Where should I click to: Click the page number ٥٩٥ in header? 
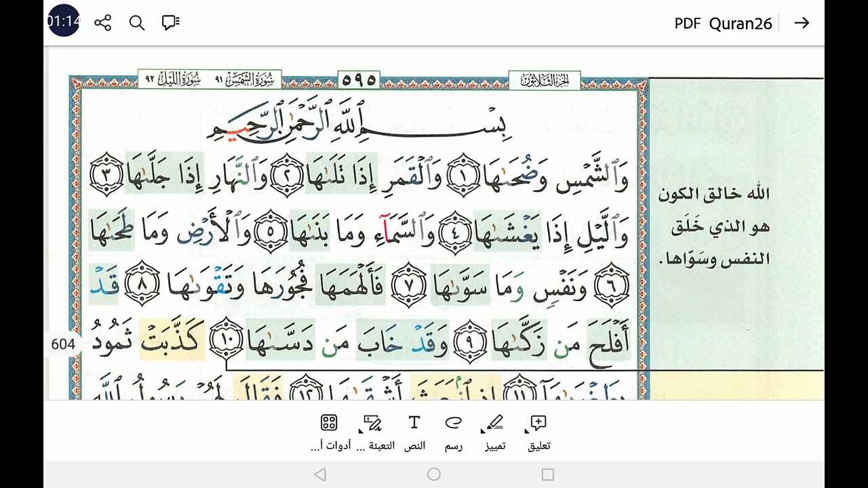tap(359, 79)
